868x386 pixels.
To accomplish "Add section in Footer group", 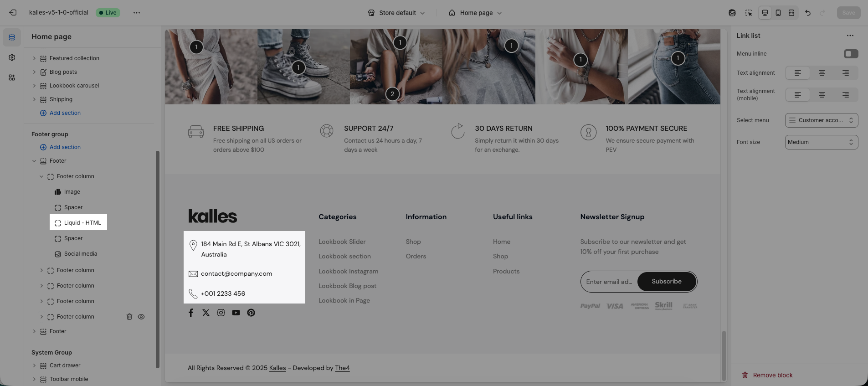I will click(x=65, y=147).
